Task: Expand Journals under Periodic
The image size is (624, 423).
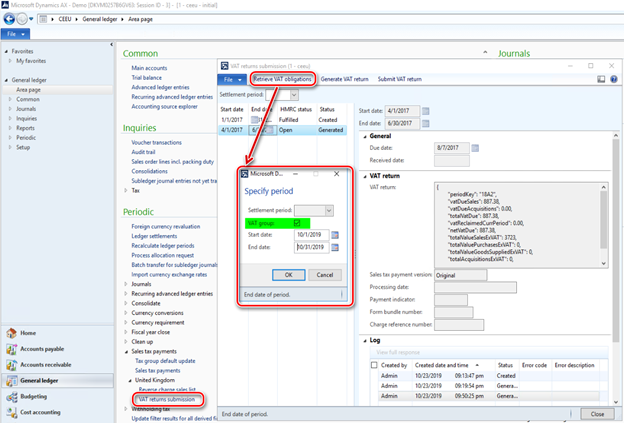Action: click(126, 284)
